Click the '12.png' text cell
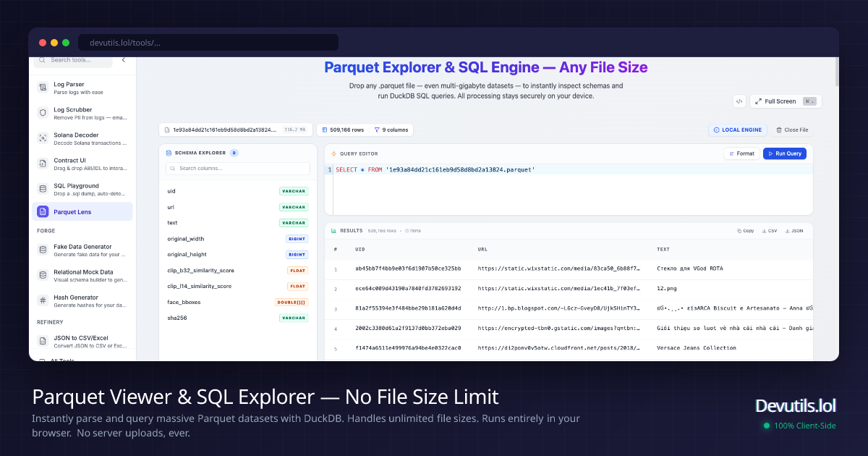868x456 pixels. pyautogui.click(x=667, y=288)
